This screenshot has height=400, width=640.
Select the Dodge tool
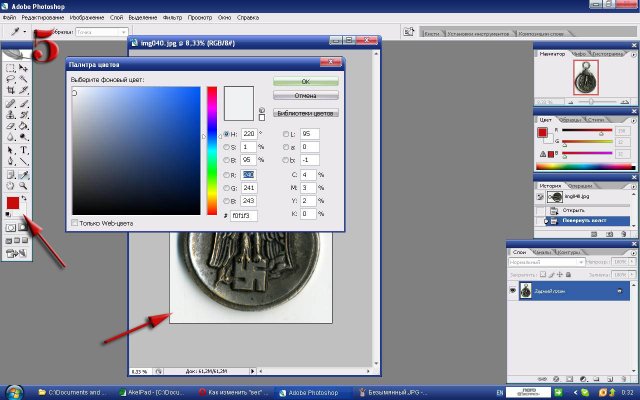pos(23,137)
